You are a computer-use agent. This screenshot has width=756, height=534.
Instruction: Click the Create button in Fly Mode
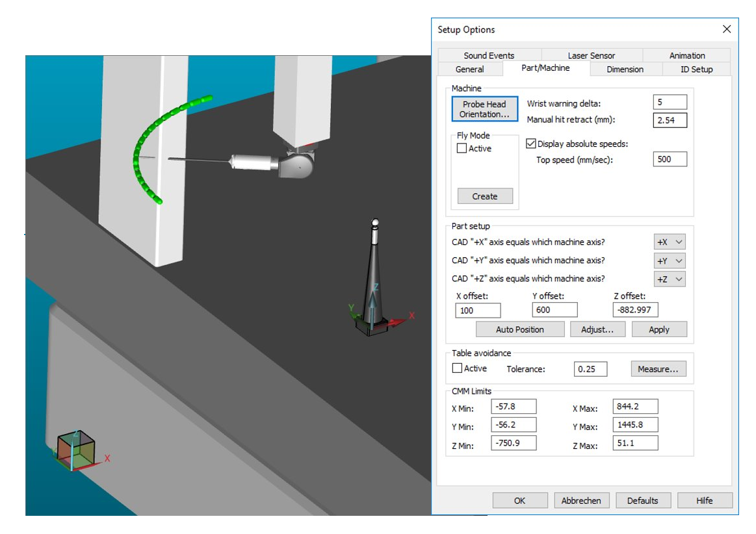tap(484, 196)
